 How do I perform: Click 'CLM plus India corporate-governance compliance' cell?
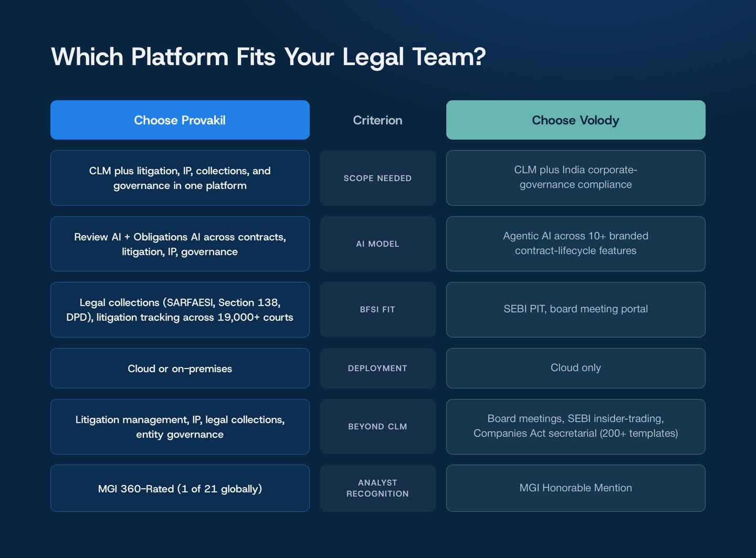pos(576,178)
